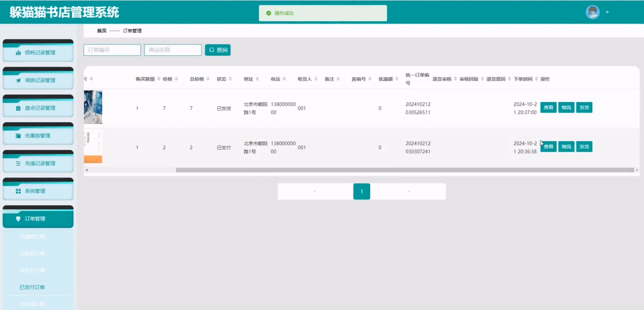The width and height of the screenshot is (644, 310).
Task: Click the user avatar in the header
Action: [x=592, y=12]
